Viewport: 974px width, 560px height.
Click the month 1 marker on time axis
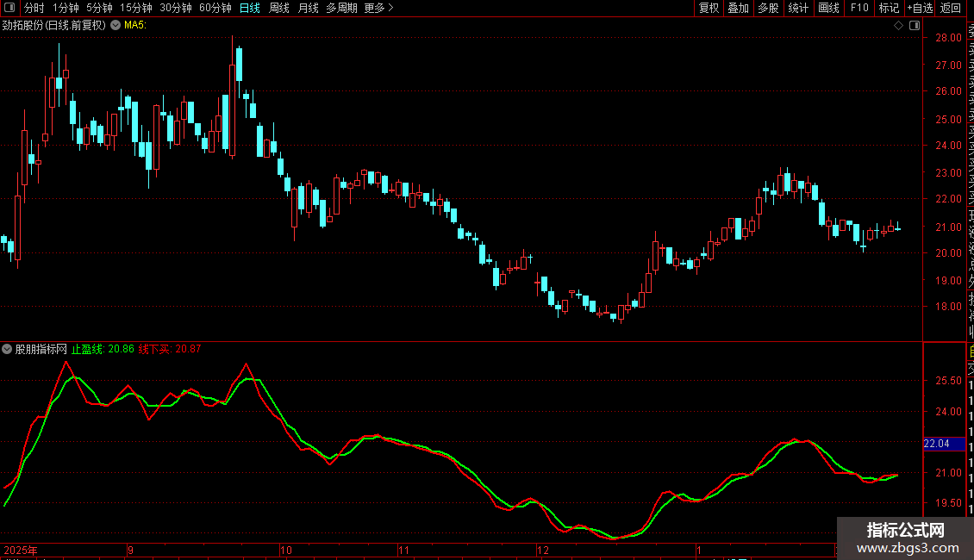699,550
